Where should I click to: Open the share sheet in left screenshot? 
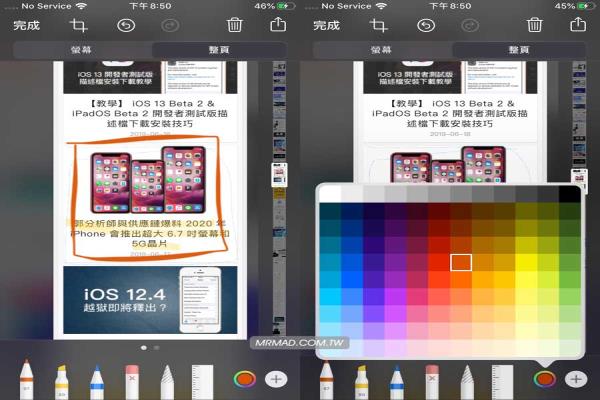pyautogui.click(x=278, y=24)
